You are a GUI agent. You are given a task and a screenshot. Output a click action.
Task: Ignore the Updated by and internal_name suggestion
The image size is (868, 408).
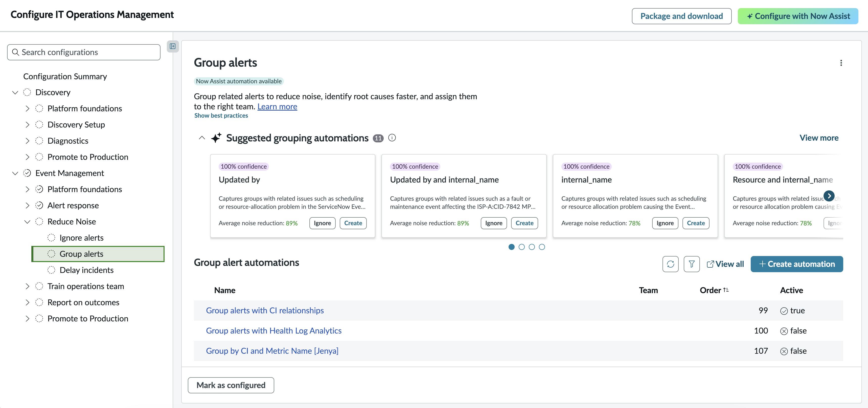pyautogui.click(x=494, y=223)
